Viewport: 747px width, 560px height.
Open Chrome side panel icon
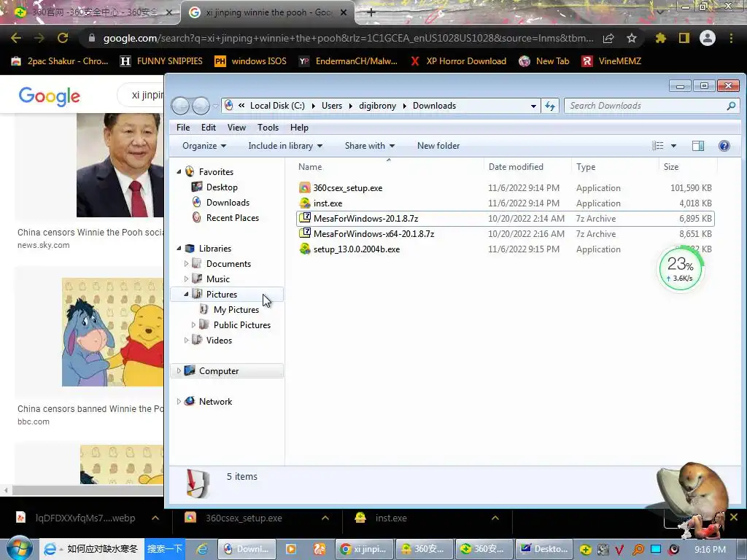684,38
